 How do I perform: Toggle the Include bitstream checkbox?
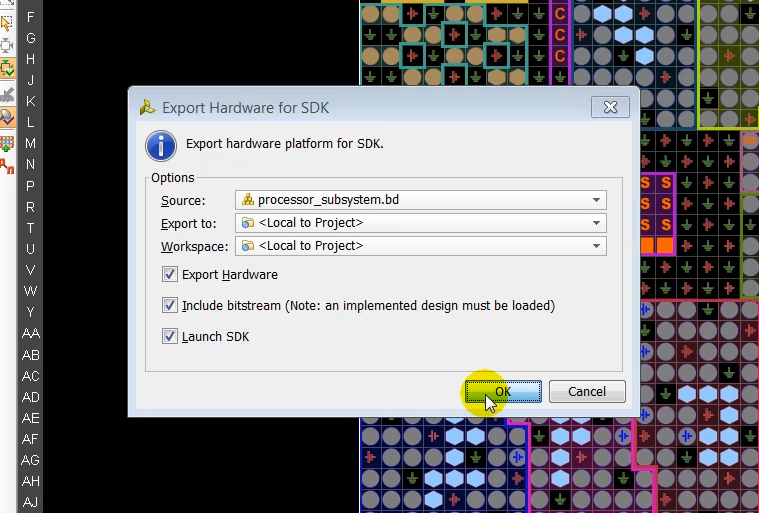click(169, 305)
